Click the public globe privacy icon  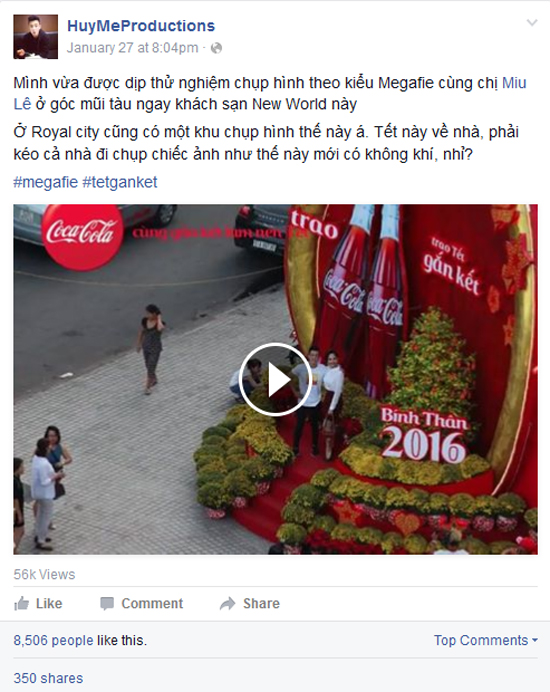[216, 48]
